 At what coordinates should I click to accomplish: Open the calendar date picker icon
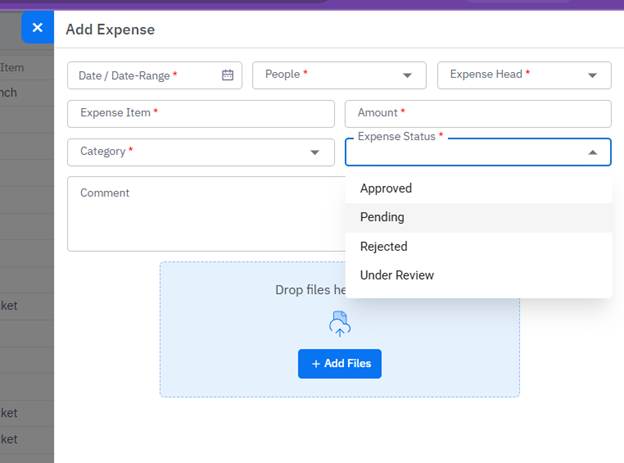click(x=228, y=75)
